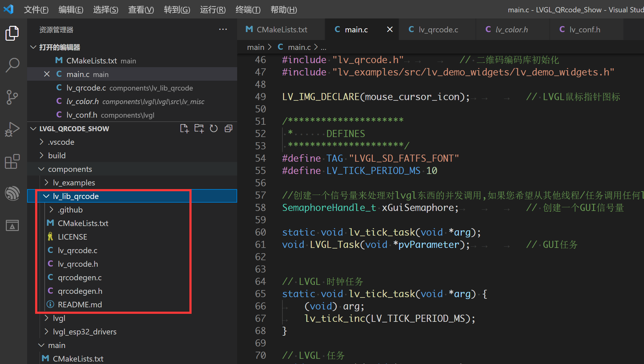Collapse all folders in explorer

(229, 128)
